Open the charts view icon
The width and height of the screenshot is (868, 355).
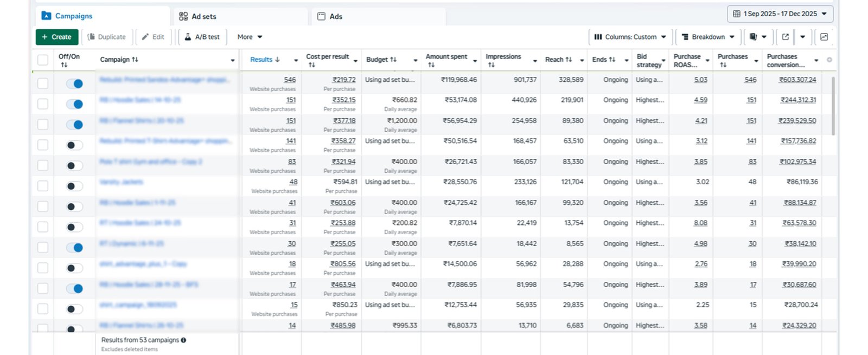(824, 37)
